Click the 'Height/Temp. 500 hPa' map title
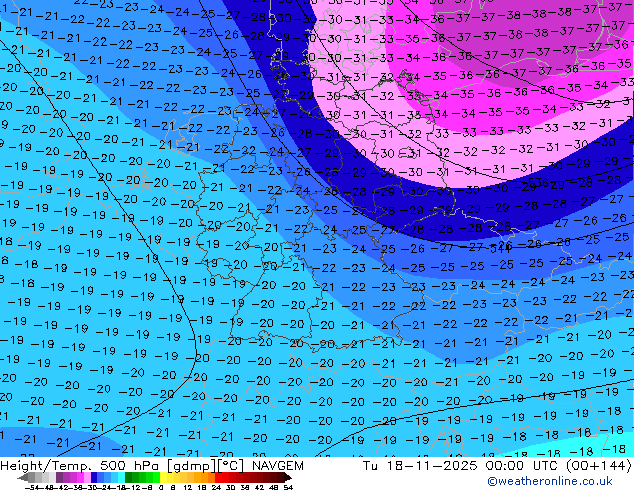Image resolution: width=634 pixels, height=490 pixels. click(x=80, y=466)
